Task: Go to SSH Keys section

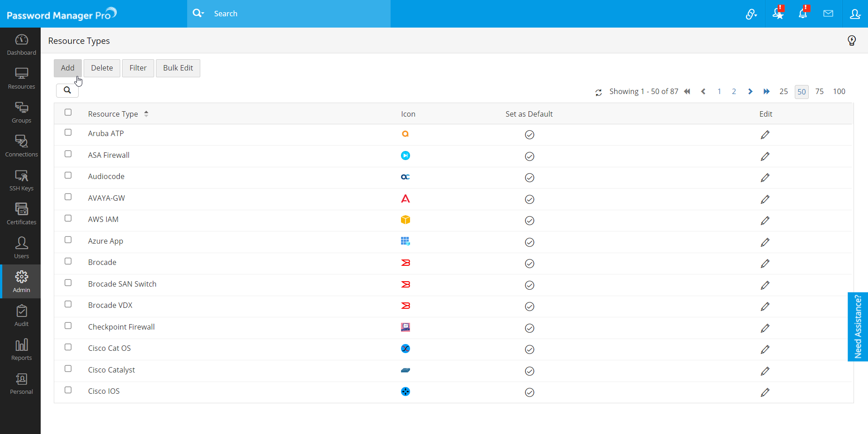Action: [x=21, y=180]
